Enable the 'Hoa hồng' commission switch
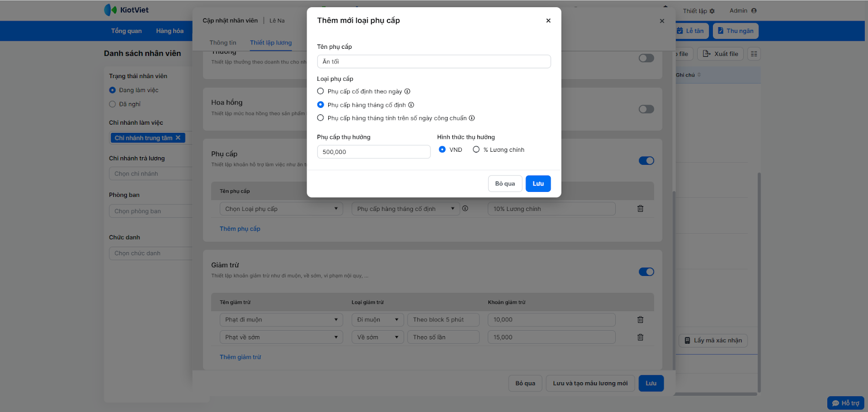This screenshot has height=412, width=868. [646, 110]
